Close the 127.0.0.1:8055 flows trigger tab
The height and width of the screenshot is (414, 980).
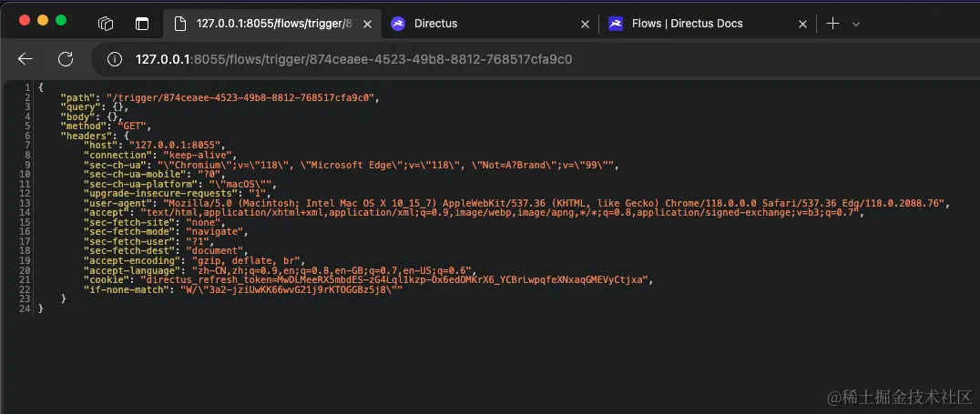tap(368, 24)
